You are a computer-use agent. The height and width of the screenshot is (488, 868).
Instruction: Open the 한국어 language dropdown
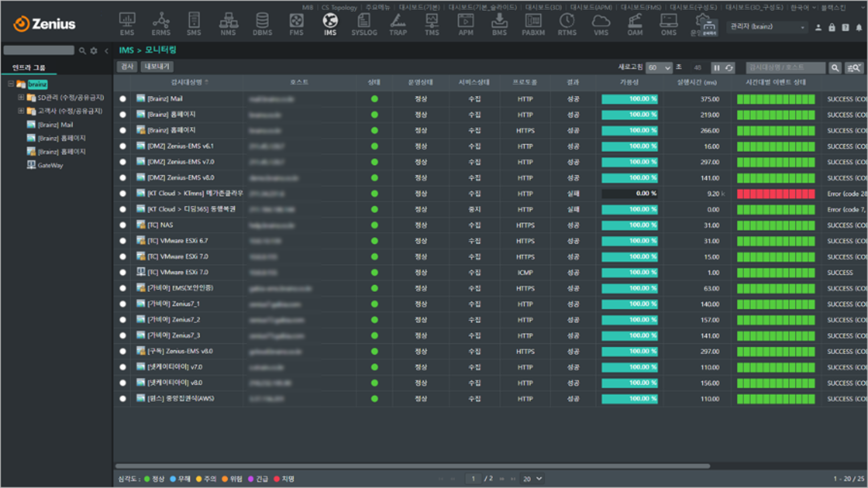(x=804, y=7)
